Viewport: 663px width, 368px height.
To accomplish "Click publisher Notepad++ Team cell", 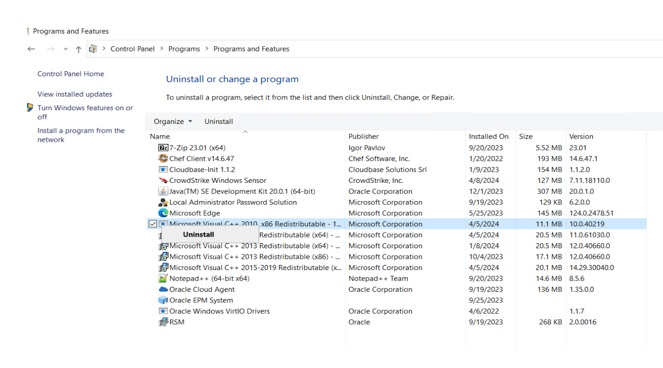I will pyautogui.click(x=378, y=279).
